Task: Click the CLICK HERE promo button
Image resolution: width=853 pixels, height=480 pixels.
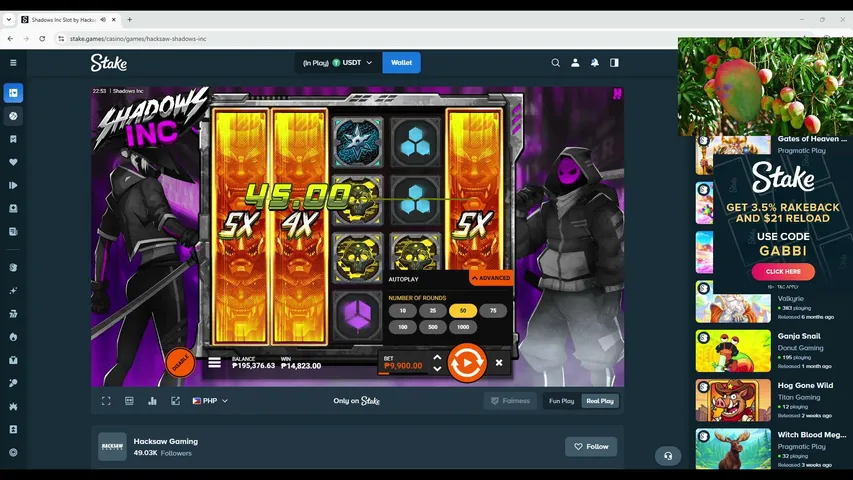Action: (x=783, y=271)
